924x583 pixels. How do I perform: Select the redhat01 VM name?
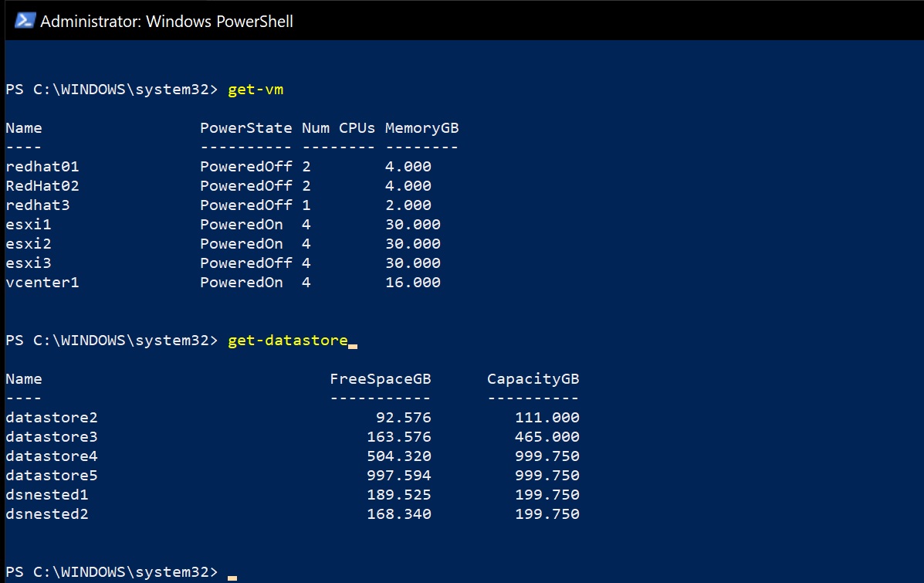42,167
